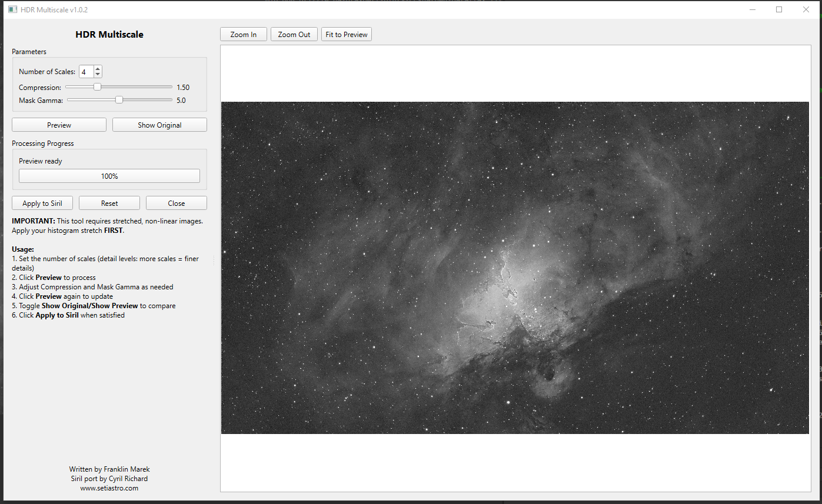
Task: Run the Preview processing button
Action: click(x=59, y=125)
